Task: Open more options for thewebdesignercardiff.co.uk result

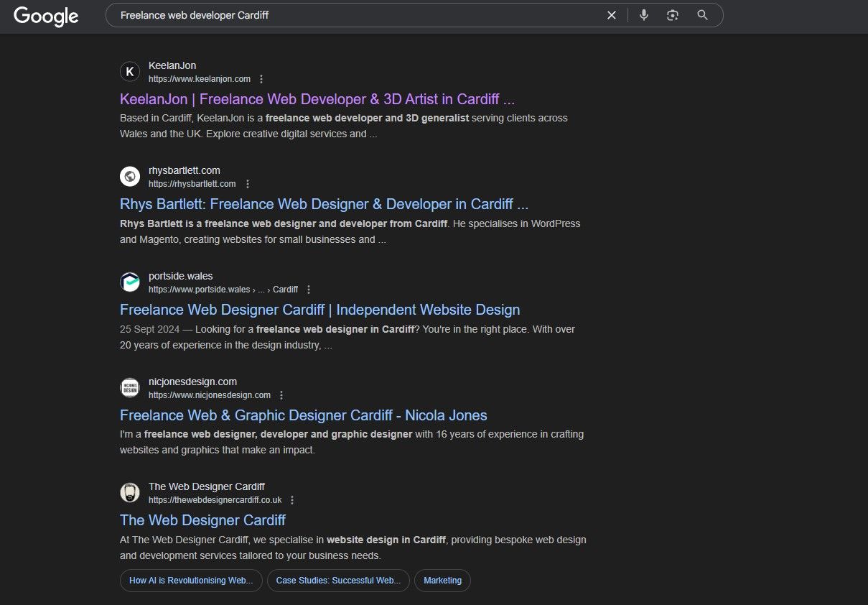Action: point(292,500)
